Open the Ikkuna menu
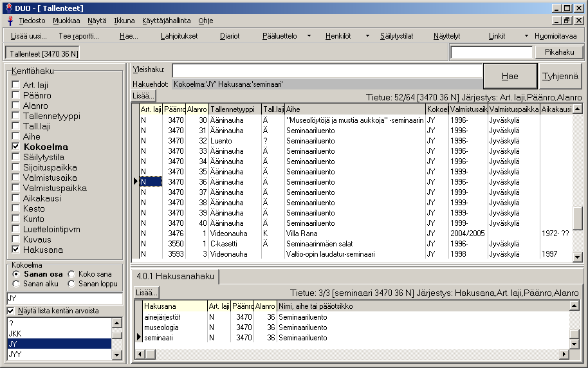The height and width of the screenshot is (368, 588). point(125,21)
